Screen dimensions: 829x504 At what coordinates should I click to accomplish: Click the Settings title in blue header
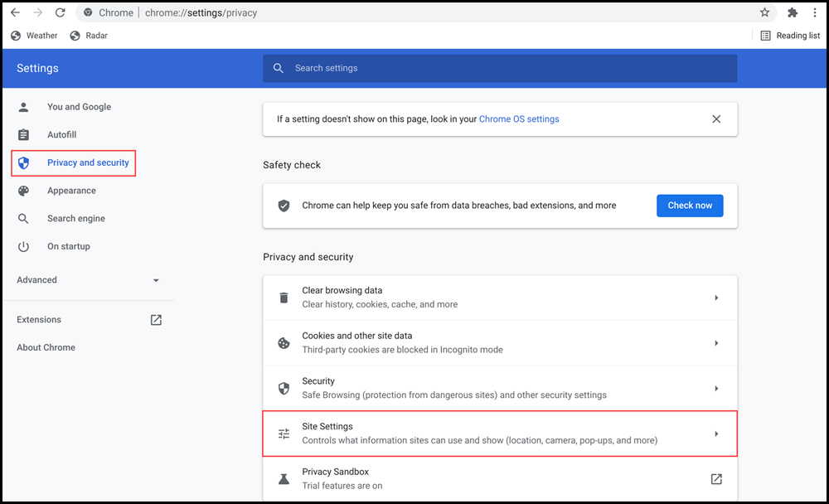37,68
